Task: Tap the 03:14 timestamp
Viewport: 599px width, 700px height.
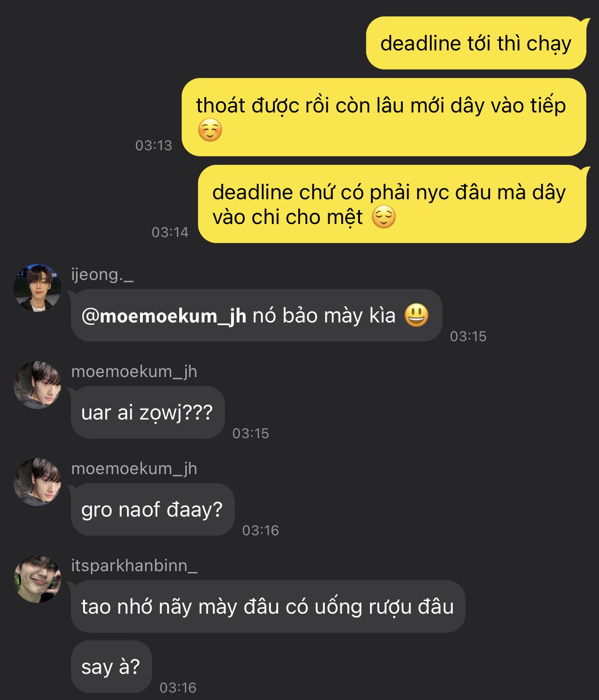Action: pyautogui.click(x=170, y=232)
